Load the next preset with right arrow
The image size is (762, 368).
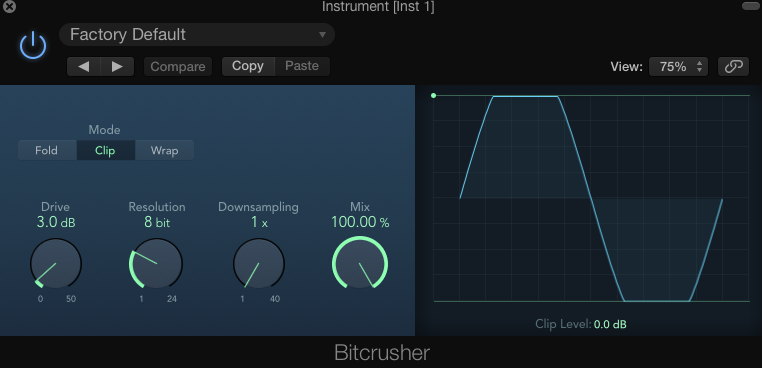(117, 67)
